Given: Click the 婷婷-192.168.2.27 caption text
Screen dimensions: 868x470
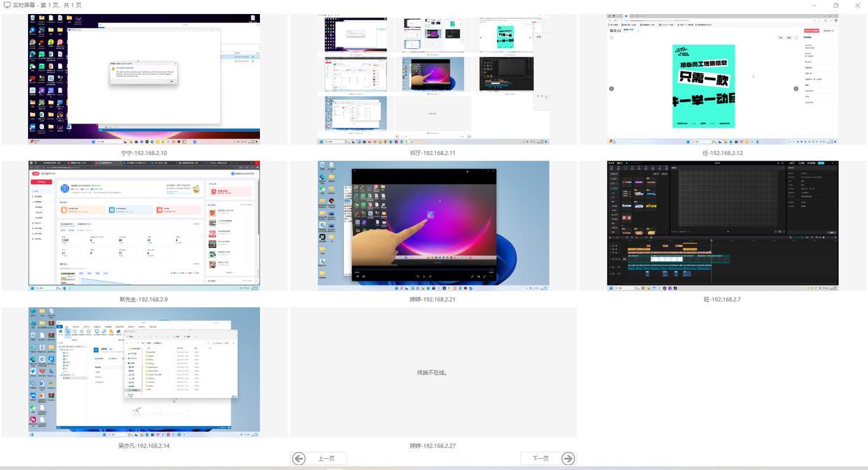Looking at the screenshot, I should 433,446.
